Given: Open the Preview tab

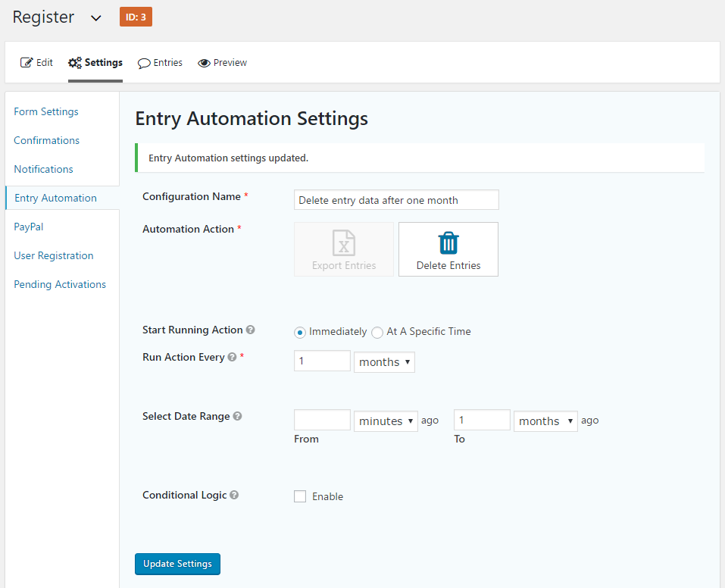Looking at the screenshot, I should [x=223, y=63].
